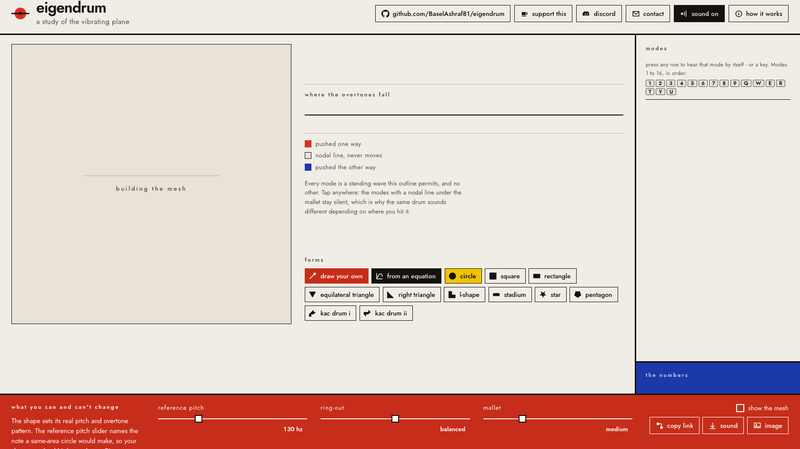This screenshot has height=449, width=800.
Task: Click the 'medium' mallet value
Action: [617, 429]
